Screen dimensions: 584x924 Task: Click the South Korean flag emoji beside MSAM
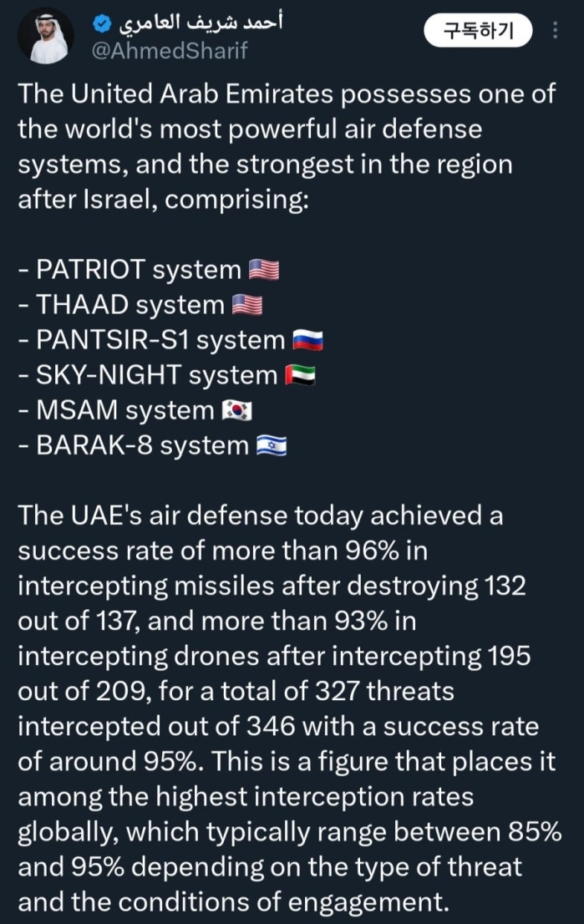pyautogui.click(x=237, y=410)
